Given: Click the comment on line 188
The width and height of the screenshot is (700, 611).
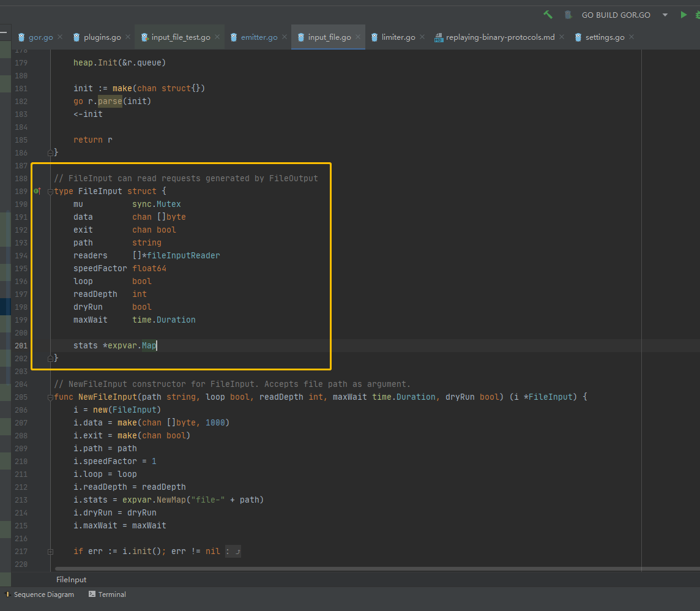Looking at the screenshot, I should tap(186, 179).
